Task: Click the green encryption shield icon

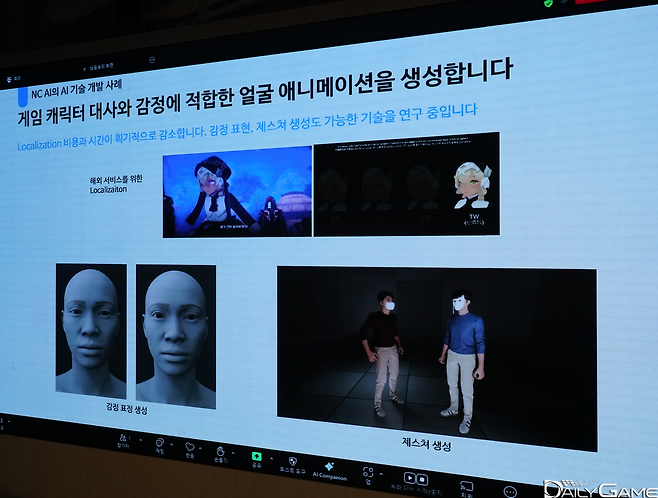Action: click(x=548, y=3)
